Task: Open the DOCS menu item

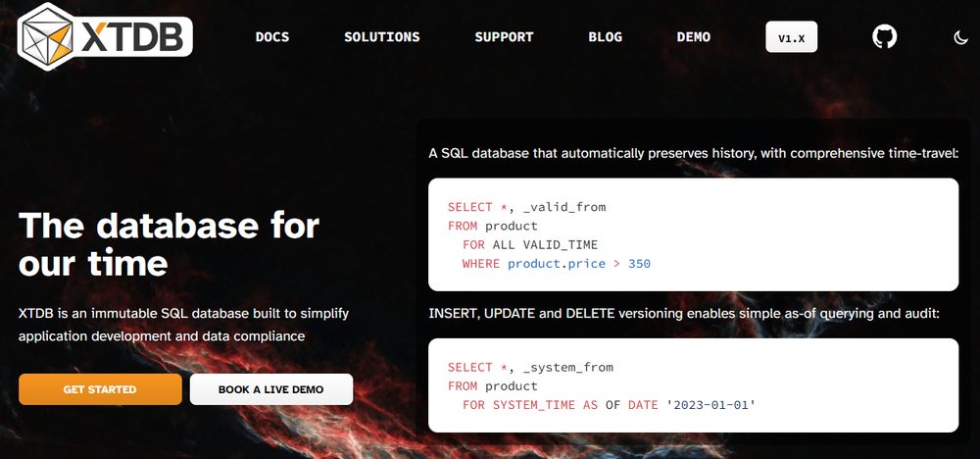Action: [272, 37]
